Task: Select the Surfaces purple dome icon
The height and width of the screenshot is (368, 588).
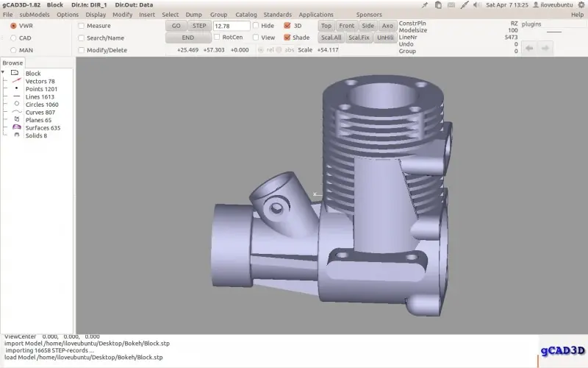Action: tap(16, 127)
